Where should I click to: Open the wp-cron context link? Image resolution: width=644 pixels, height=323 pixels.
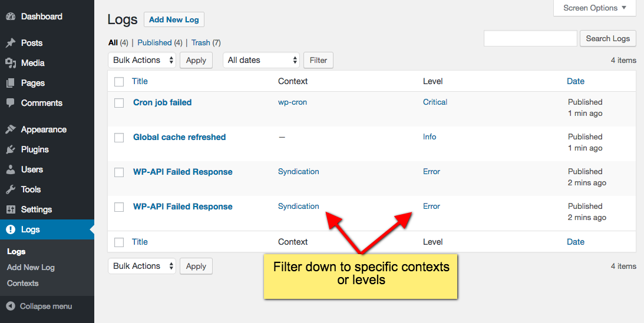pos(292,102)
